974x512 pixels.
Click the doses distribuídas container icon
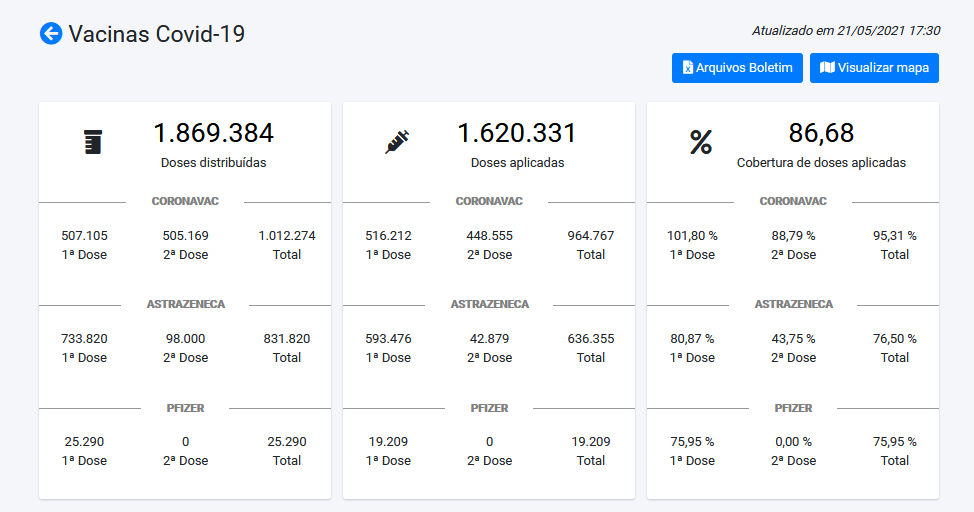point(93,142)
